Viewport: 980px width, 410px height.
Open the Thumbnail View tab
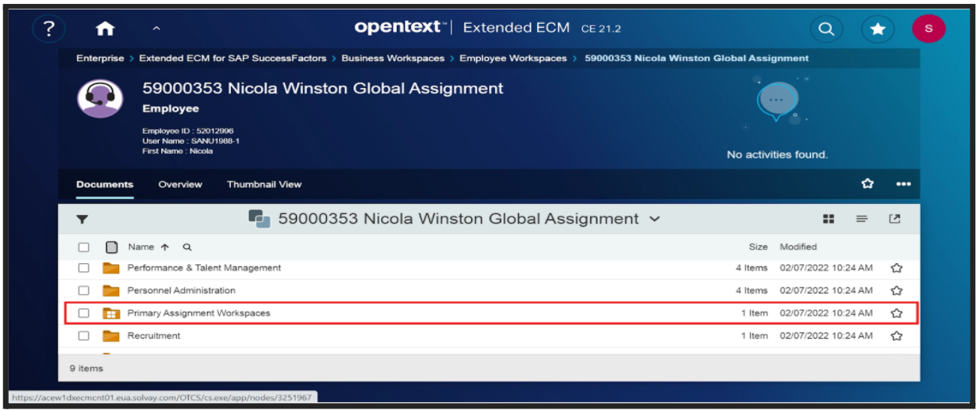(x=264, y=184)
